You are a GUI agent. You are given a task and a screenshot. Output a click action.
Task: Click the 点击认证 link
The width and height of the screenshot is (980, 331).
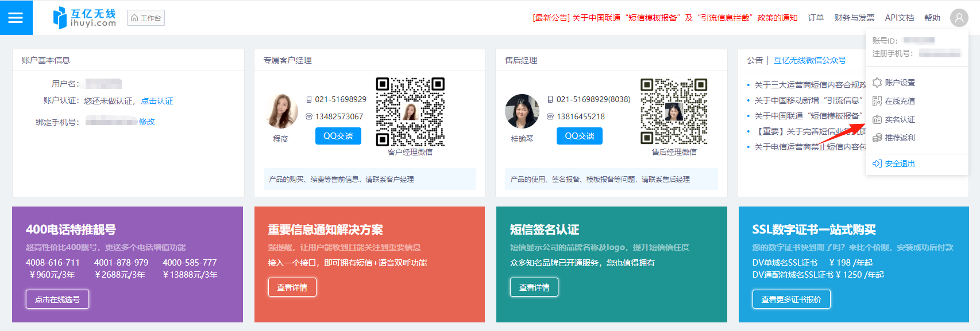coord(157,101)
